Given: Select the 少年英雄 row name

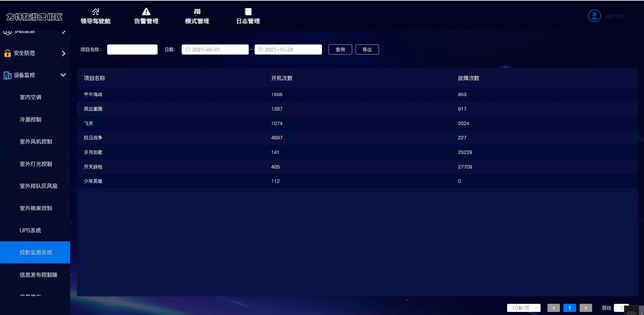Looking at the screenshot, I should [x=93, y=181].
